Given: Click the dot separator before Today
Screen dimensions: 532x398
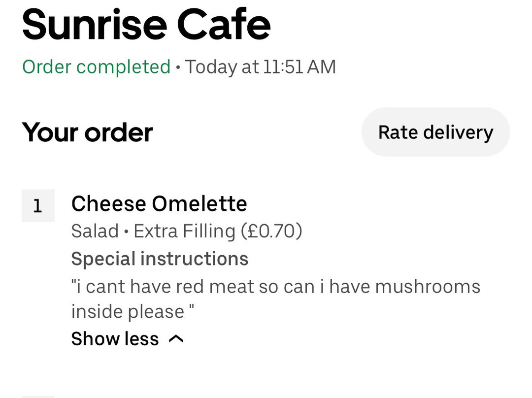Looking at the screenshot, I should click(x=178, y=67).
